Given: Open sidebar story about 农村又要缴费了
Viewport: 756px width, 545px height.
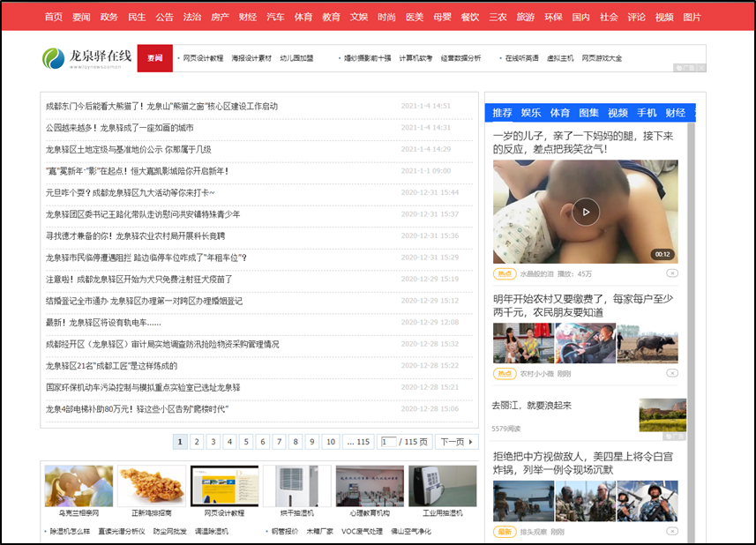Looking at the screenshot, I should [583, 305].
